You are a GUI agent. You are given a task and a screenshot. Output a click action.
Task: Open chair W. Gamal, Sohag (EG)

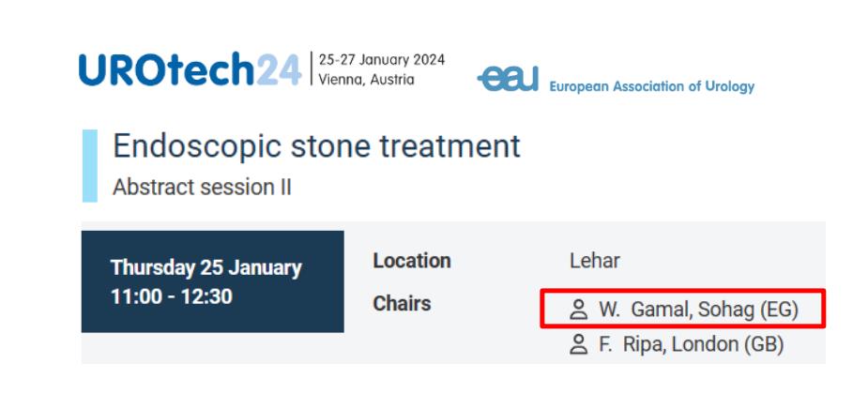698,309
